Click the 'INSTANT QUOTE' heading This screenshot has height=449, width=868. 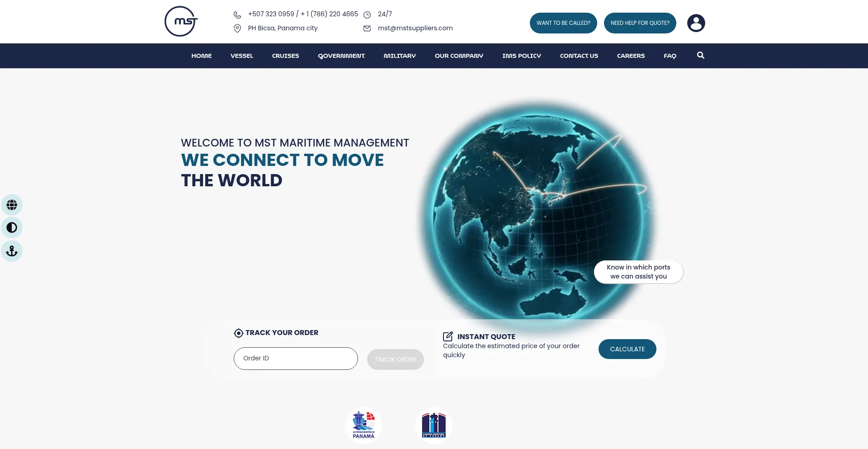tap(486, 337)
